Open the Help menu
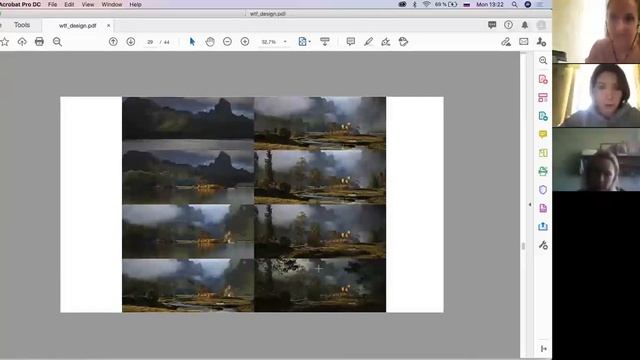This screenshot has height=360, width=640. click(136, 4)
